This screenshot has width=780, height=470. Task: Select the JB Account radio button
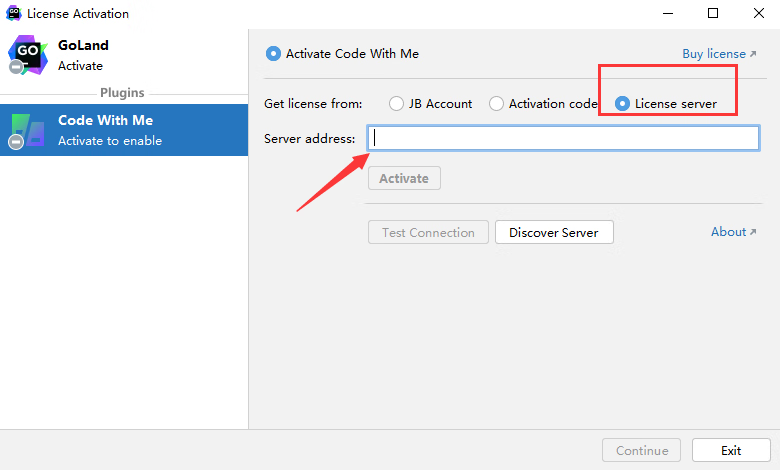[x=397, y=103]
